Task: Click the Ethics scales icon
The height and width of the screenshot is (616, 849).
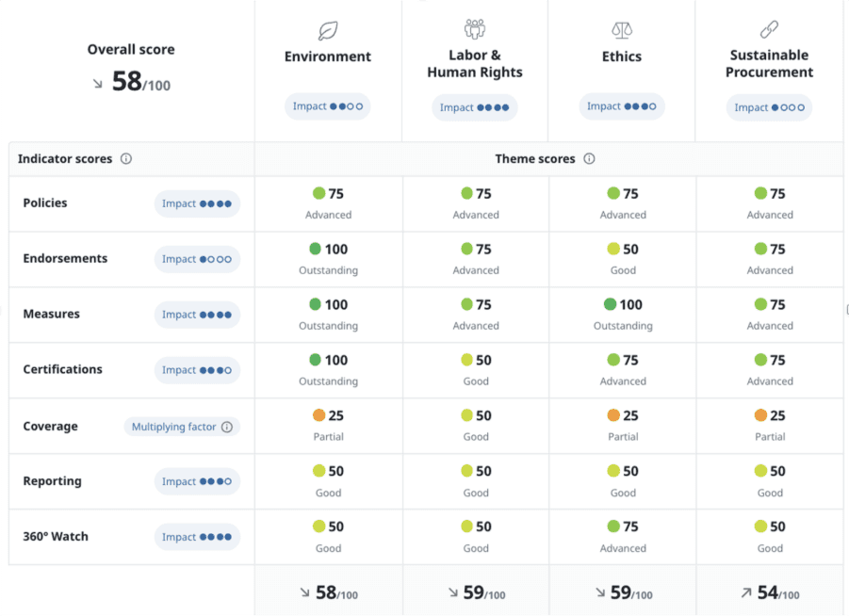Action: 622,31
